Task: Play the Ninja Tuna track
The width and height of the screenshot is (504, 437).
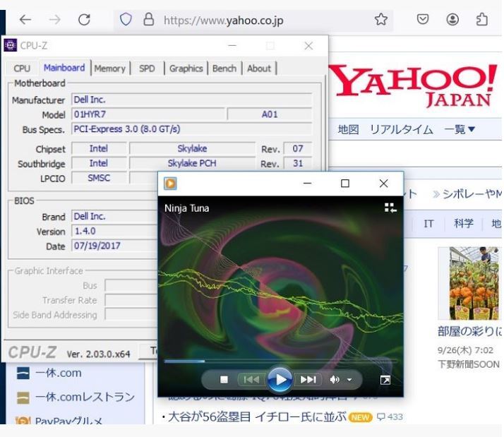Action: point(280,380)
